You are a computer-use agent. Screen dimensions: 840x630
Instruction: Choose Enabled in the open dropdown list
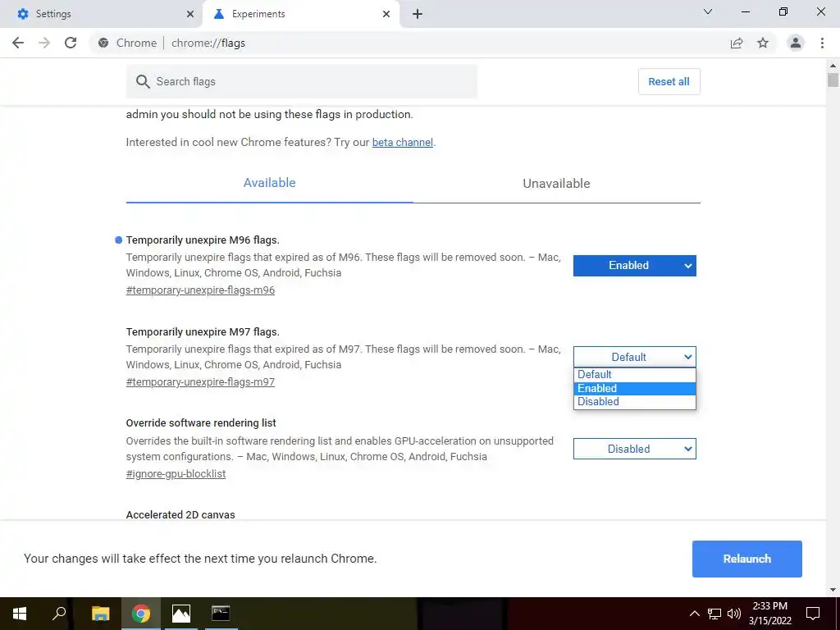635,388
